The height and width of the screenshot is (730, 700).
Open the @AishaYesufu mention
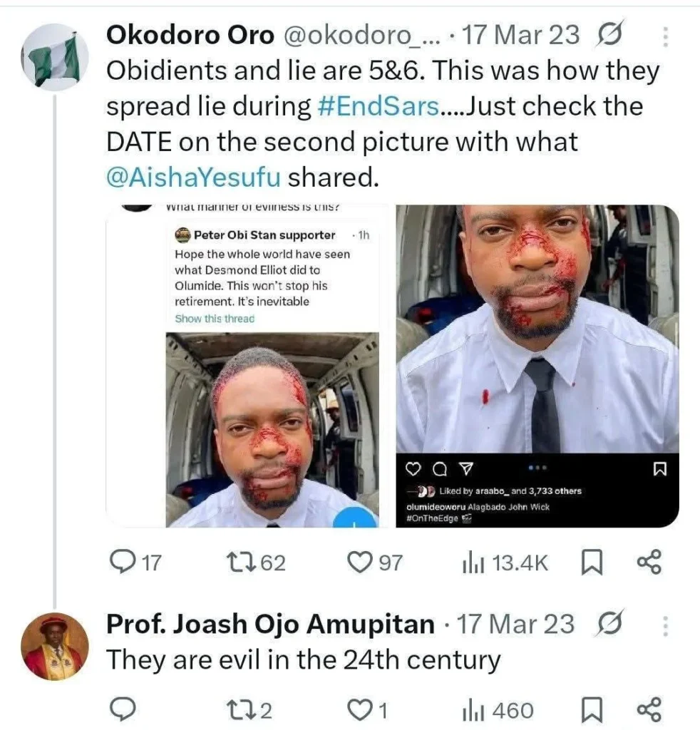click(x=194, y=178)
